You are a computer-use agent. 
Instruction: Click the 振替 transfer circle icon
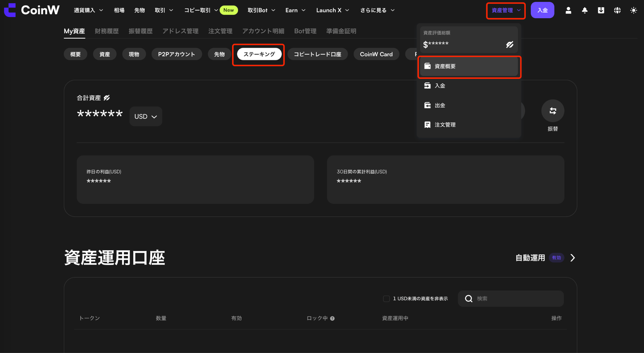coord(553,111)
